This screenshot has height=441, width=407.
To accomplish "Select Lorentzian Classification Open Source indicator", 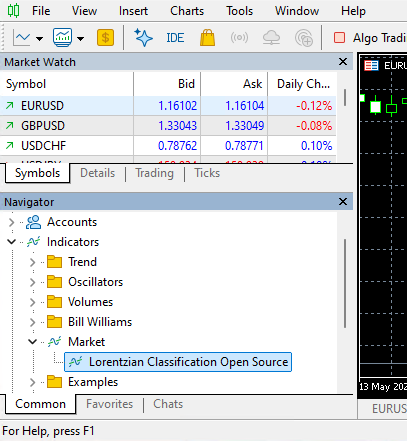I will [178, 362].
